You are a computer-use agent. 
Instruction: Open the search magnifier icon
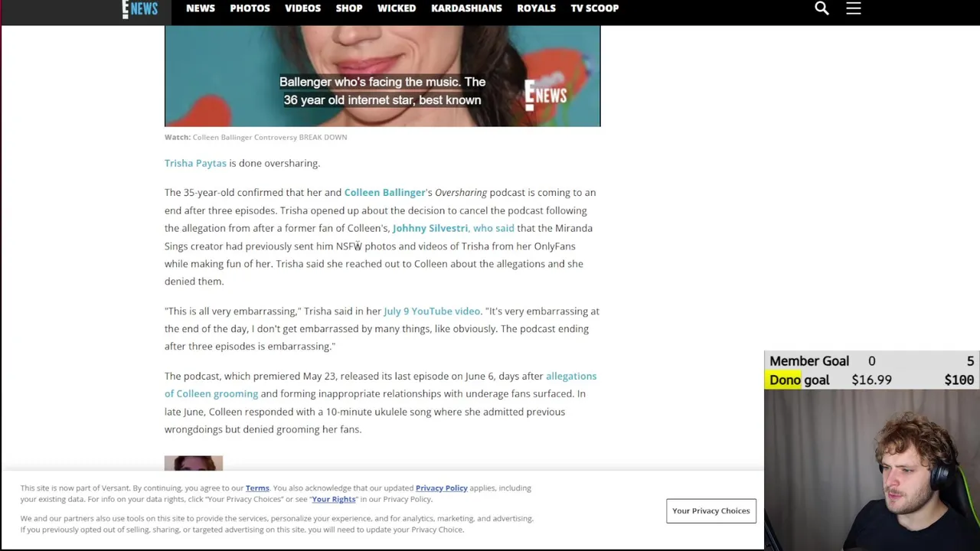click(822, 8)
